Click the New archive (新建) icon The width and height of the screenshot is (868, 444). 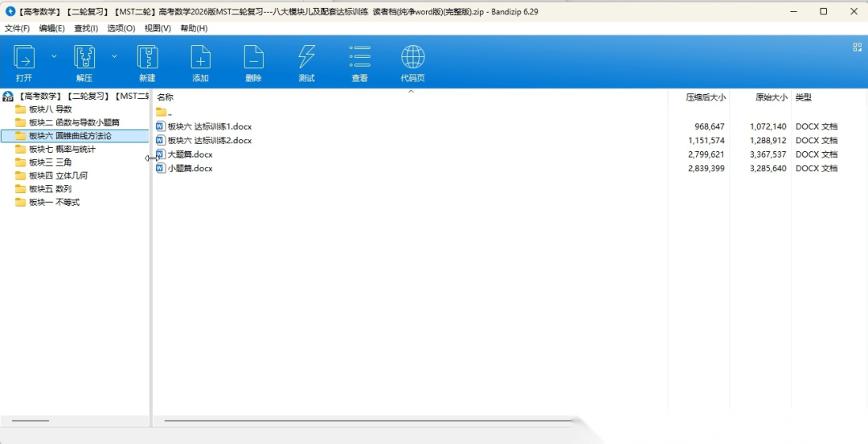pyautogui.click(x=147, y=58)
